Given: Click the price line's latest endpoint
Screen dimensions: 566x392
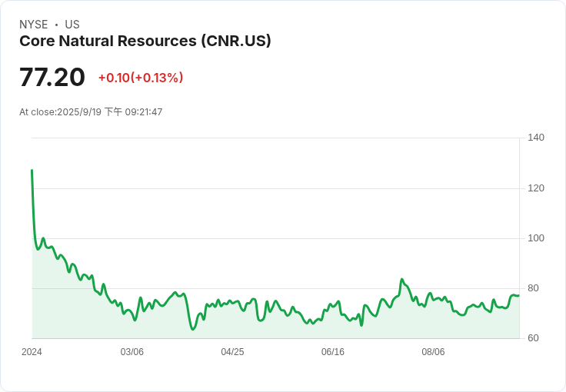Looking at the screenshot, I should click(x=519, y=296).
